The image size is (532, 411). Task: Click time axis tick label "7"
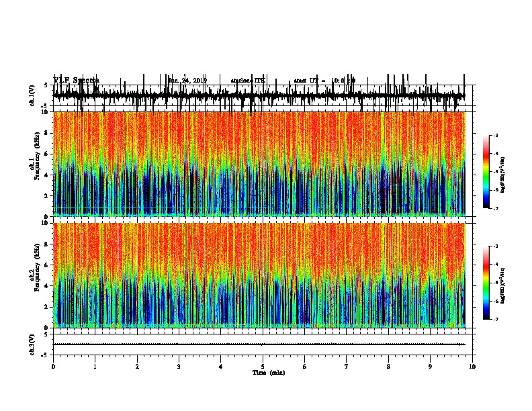click(347, 367)
